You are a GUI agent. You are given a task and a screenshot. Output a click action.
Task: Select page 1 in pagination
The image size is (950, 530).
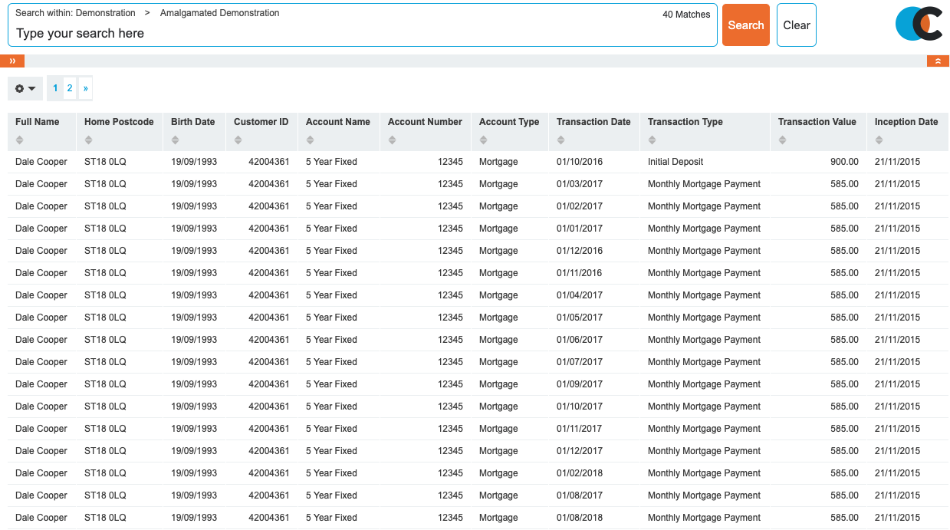pyautogui.click(x=55, y=88)
